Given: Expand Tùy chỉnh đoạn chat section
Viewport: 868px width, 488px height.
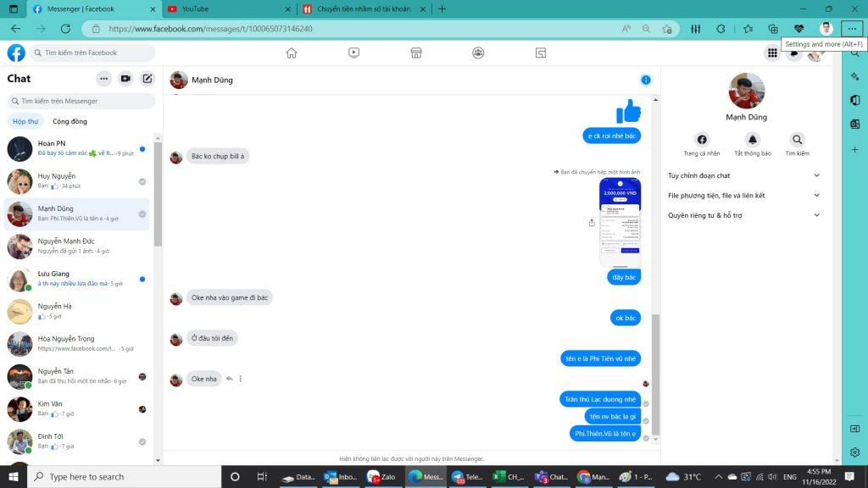Looking at the screenshot, I should click(743, 175).
